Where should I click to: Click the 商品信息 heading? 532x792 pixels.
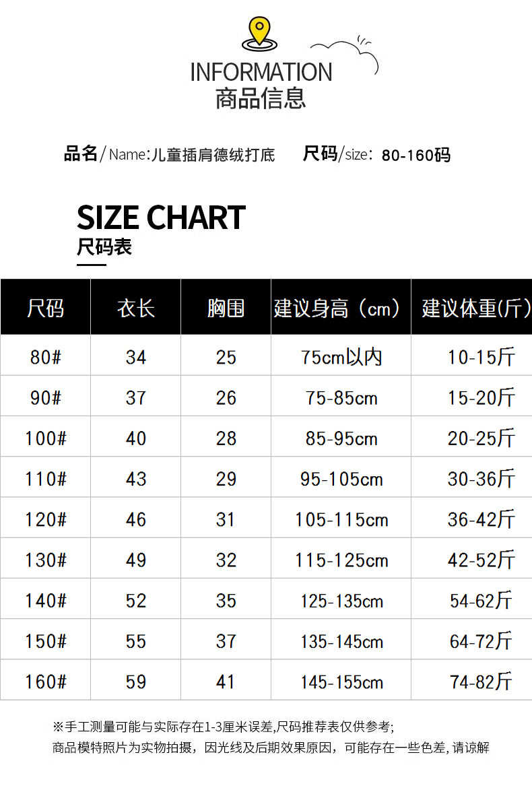[x=261, y=98]
